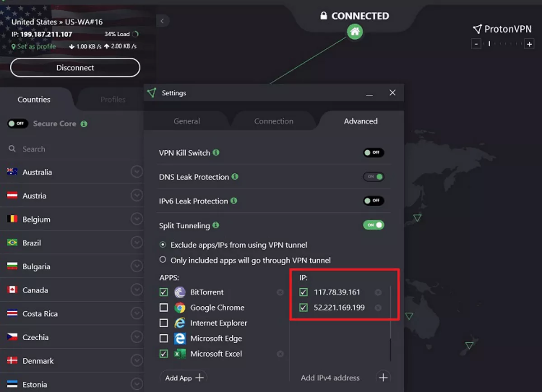Image resolution: width=542 pixels, height=392 pixels.
Task: Uncheck the Microsoft Excel checkbox
Action: [x=164, y=354]
